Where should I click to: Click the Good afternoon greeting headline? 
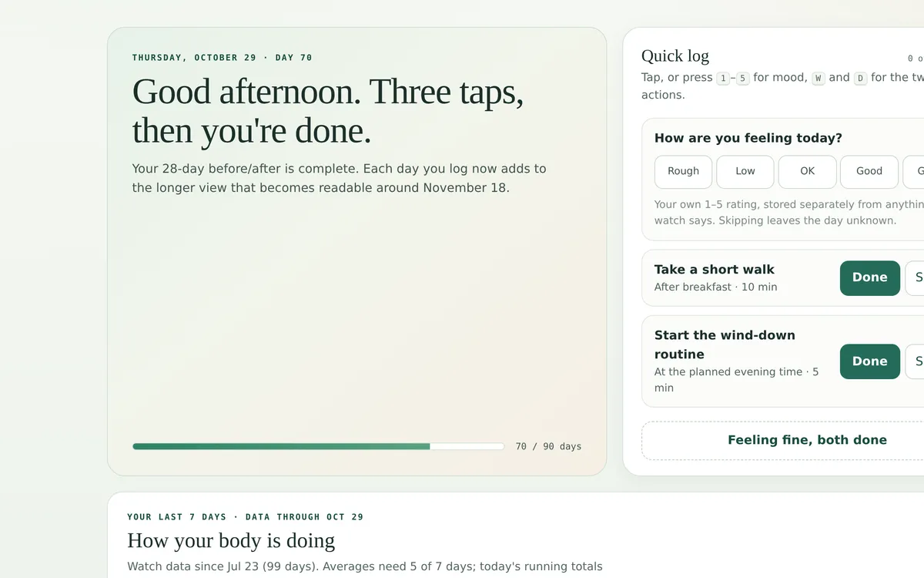tap(328, 111)
